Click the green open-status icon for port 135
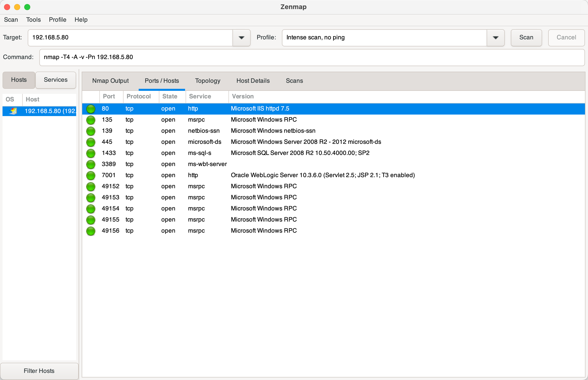Image resolution: width=588 pixels, height=380 pixels. (91, 120)
